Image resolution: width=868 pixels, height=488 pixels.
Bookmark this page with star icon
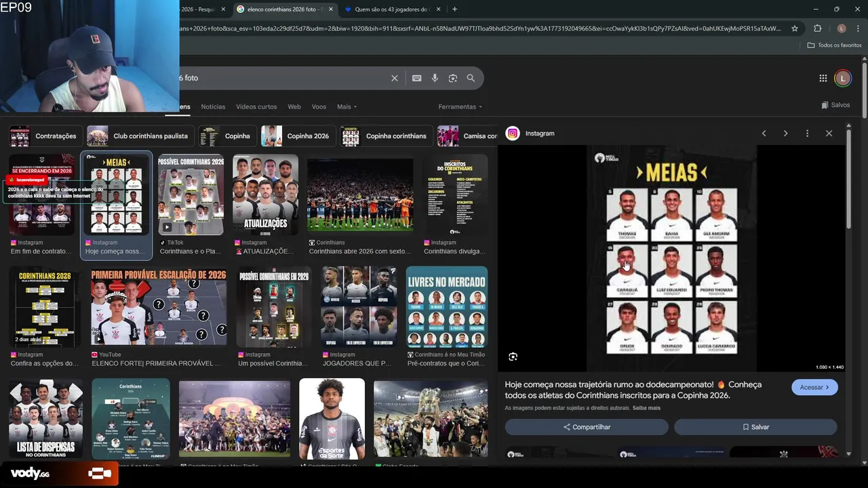[795, 28]
